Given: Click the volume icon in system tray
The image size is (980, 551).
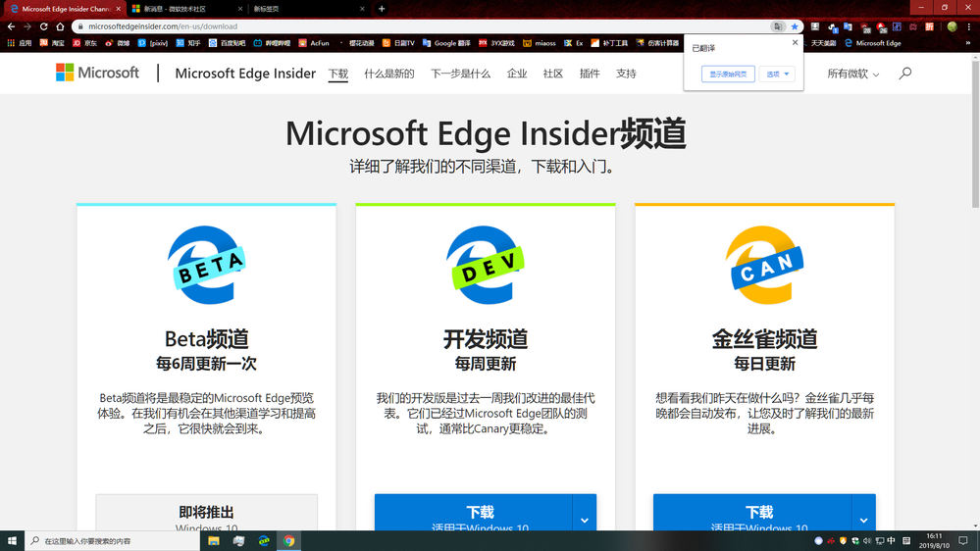Looking at the screenshot, I should pyautogui.click(x=867, y=541).
